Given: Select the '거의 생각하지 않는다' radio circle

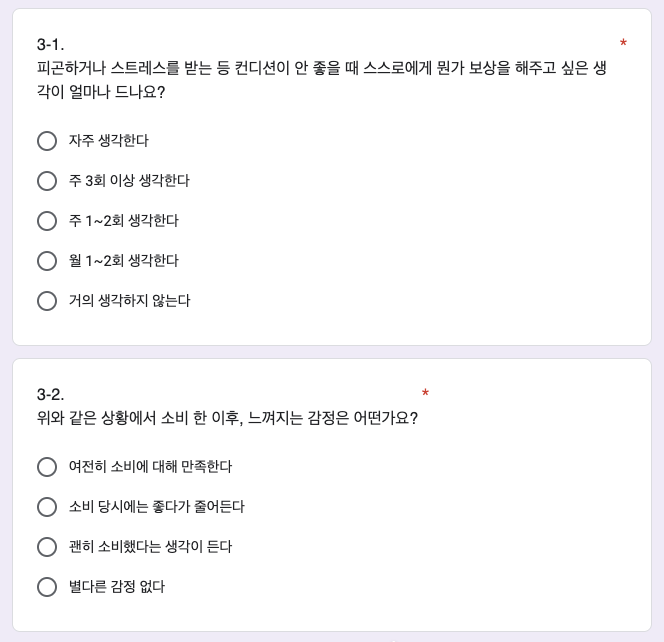Looking at the screenshot, I should click(x=47, y=301).
